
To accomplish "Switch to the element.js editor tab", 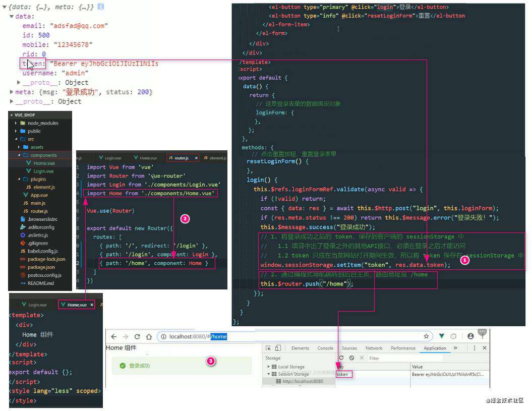I will click(214, 158).
